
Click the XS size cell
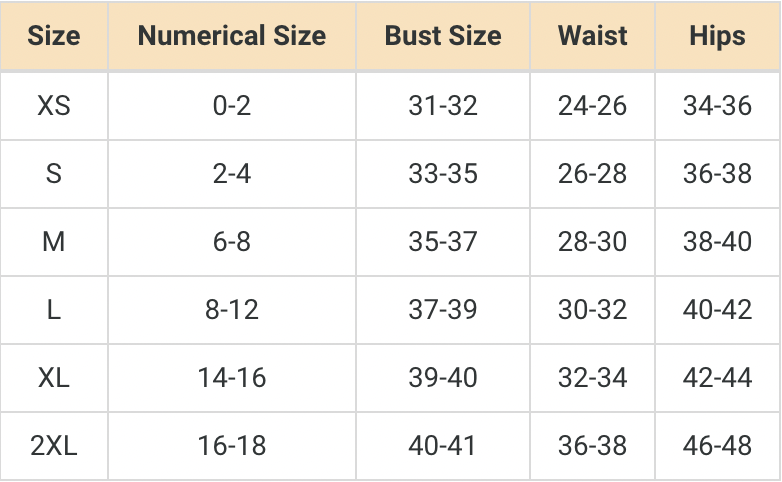pyautogui.click(x=54, y=106)
